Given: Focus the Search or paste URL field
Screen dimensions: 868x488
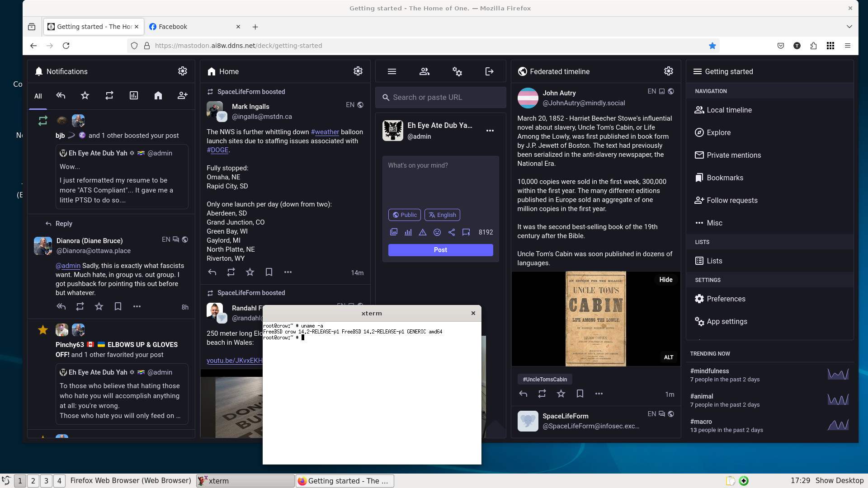Looking at the screenshot, I should click(441, 97).
